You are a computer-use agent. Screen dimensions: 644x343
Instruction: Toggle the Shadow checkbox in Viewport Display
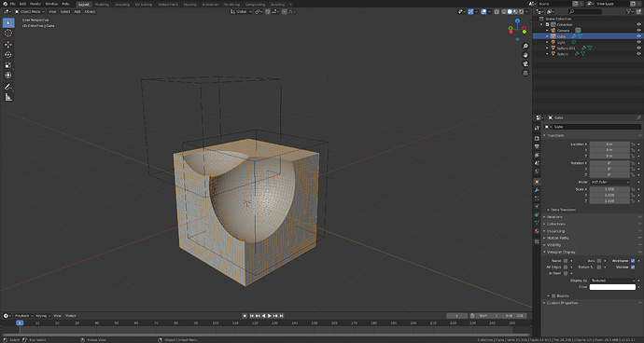point(633,268)
